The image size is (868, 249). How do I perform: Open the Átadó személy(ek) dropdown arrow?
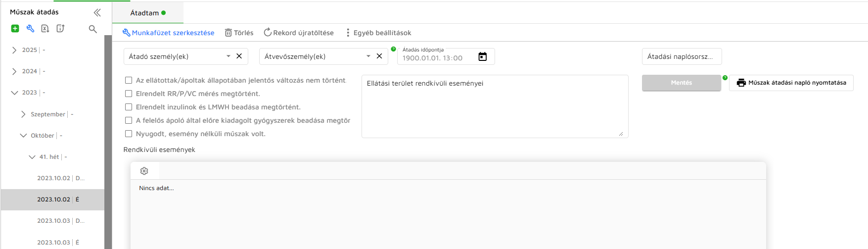(228, 56)
